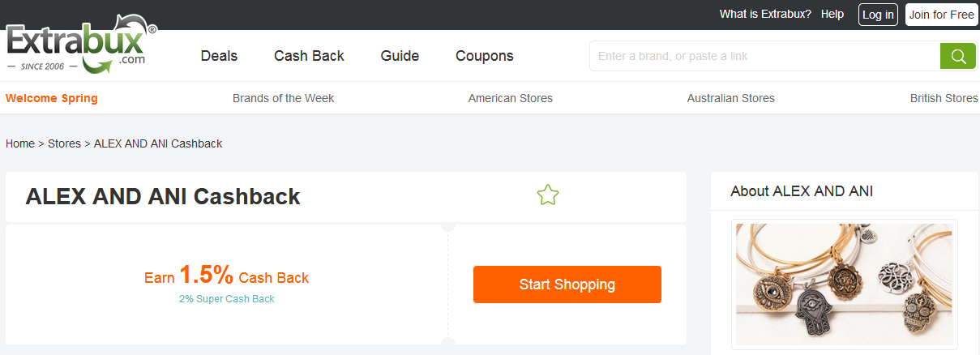This screenshot has height=355, width=980.
Task: Select the Welcome Spring tab
Action: click(52, 98)
